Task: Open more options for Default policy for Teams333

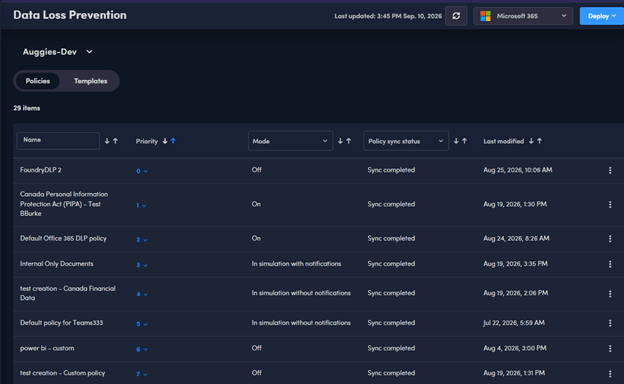Action: click(610, 323)
